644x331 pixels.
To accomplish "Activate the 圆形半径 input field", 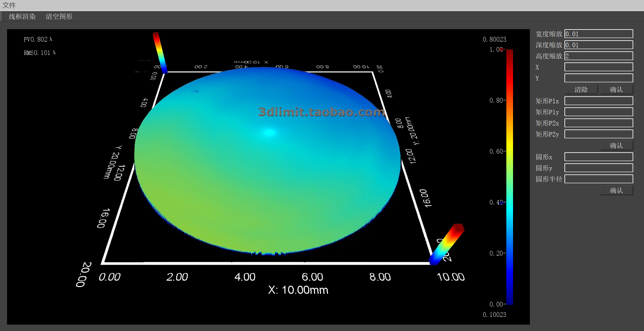I will (x=599, y=179).
